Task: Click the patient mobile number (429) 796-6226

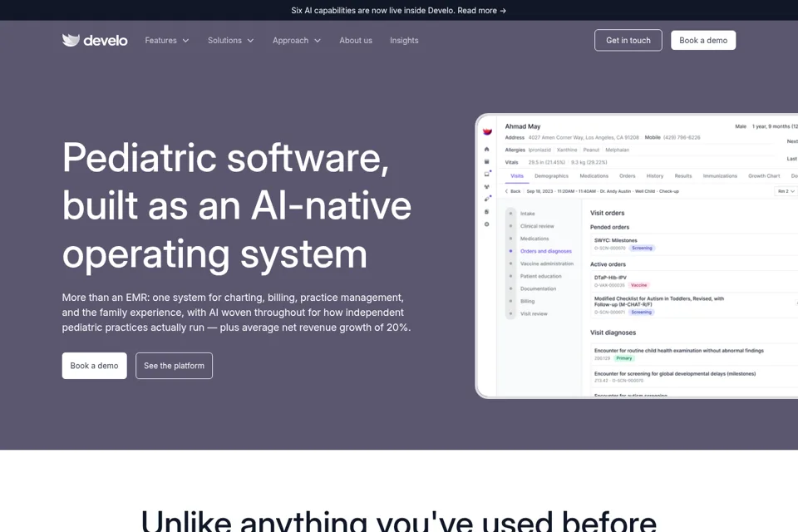Action: click(x=682, y=137)
